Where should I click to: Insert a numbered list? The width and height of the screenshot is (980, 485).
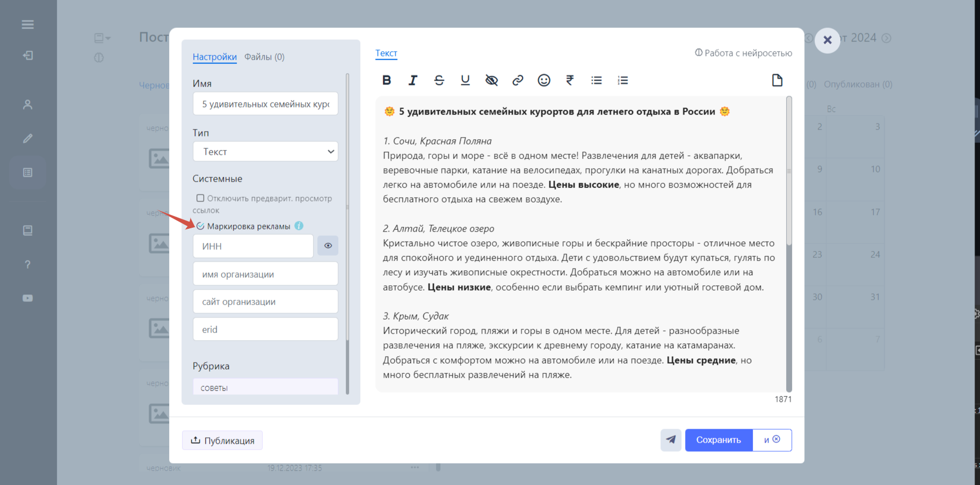pos(623,80)
